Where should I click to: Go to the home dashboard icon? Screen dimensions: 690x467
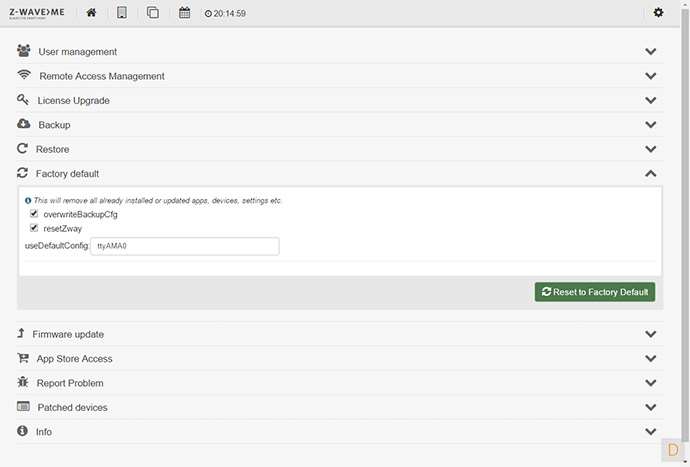tap(92, 13)
